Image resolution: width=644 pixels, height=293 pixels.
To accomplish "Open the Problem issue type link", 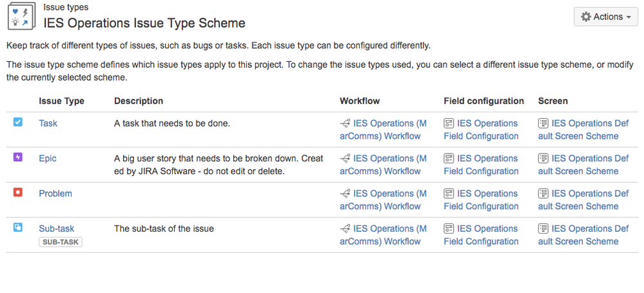I will coord(55,194).
